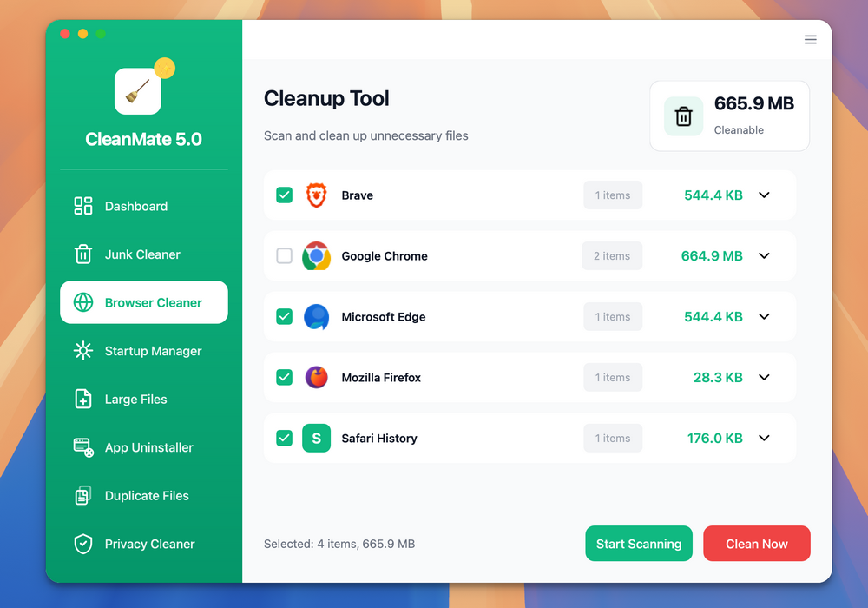Viewport: 868px width, 608px height.
Task: Expand the Google Chrome row chevron
Action: [764, 256]
